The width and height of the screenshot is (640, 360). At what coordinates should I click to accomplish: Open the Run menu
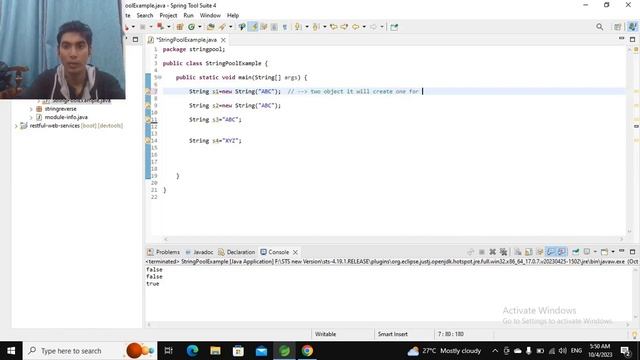coord(188,16)
